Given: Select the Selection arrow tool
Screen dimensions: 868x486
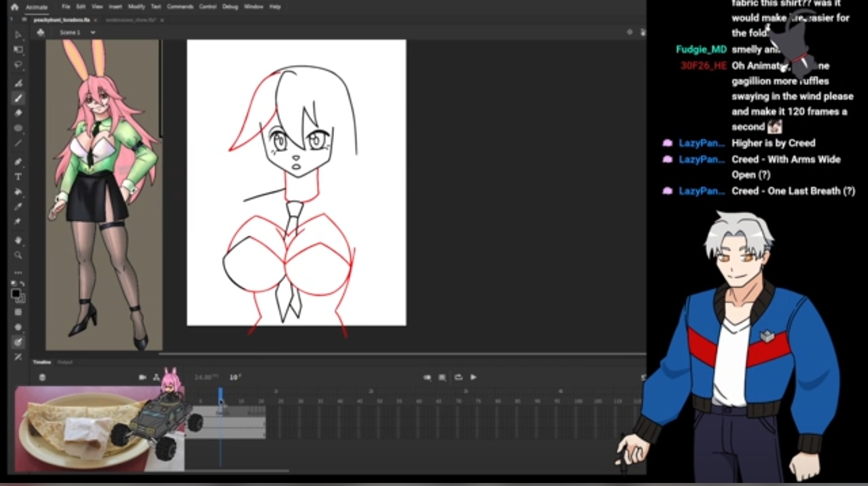Looking at the screenshot, I should (x=18, y=34).
